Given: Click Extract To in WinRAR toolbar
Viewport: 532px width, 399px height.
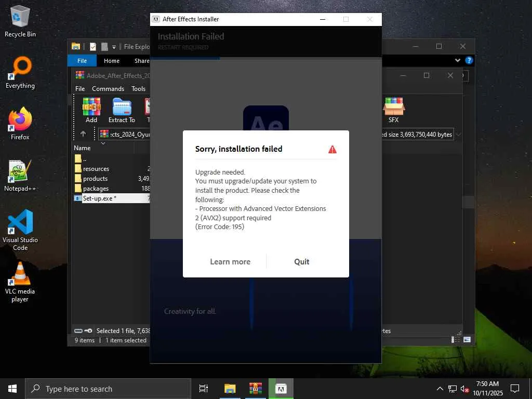Looking at the screenshot, I should click(122, 110).
